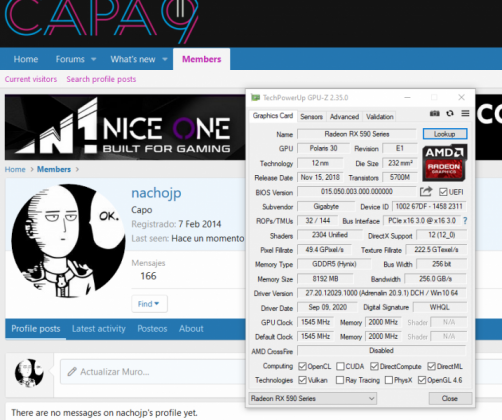The height and width of the screenshot is (420, 502).
Task: Click the GPU-Z refresh icon
Action: point(450,114)
